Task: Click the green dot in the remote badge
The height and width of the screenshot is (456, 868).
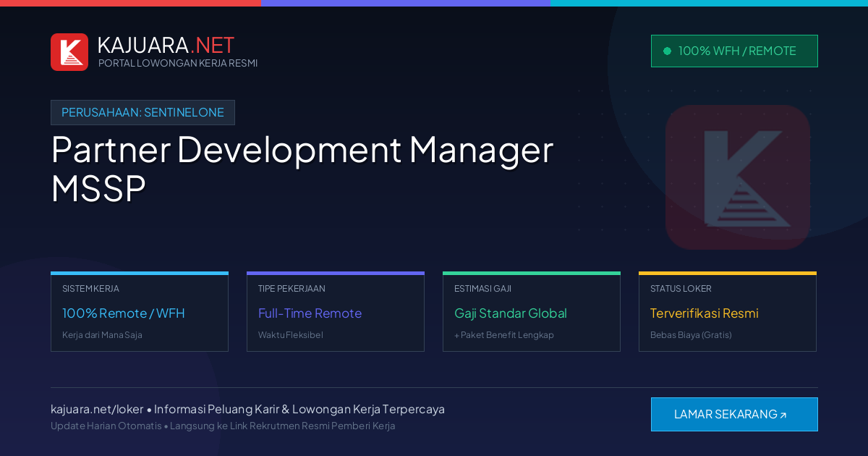Action: click(x=668, y=51)
